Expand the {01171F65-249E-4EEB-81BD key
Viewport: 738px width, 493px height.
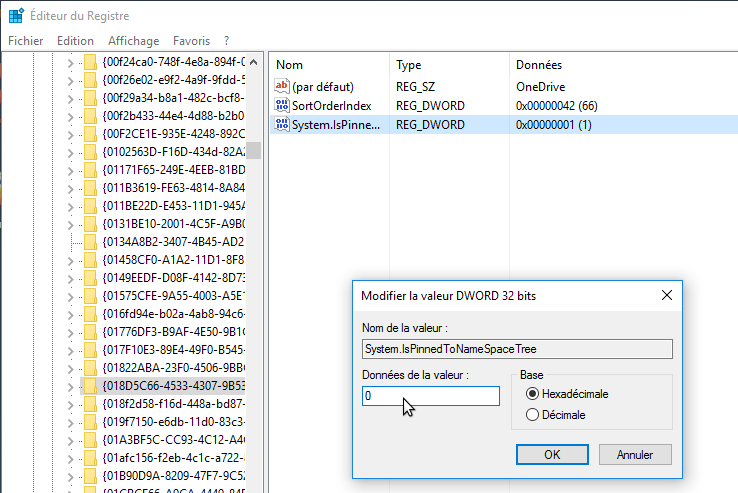point(70,171)
